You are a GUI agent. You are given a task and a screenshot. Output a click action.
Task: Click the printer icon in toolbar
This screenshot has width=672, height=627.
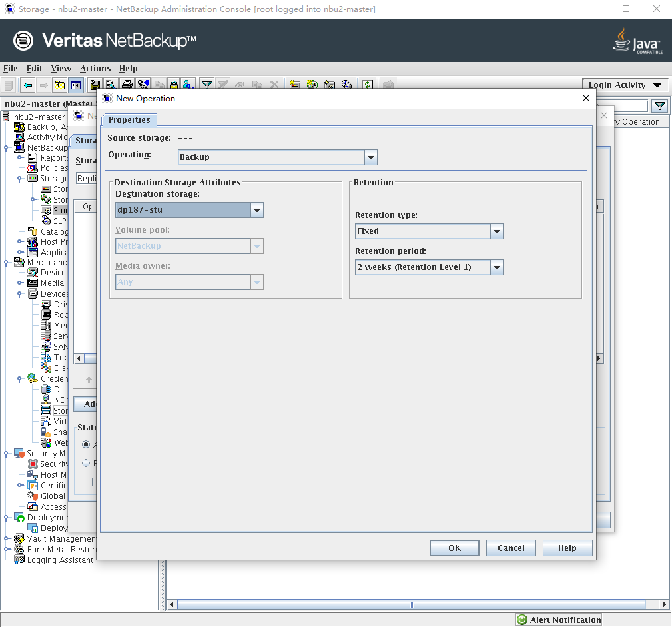[x=127, y=85]
